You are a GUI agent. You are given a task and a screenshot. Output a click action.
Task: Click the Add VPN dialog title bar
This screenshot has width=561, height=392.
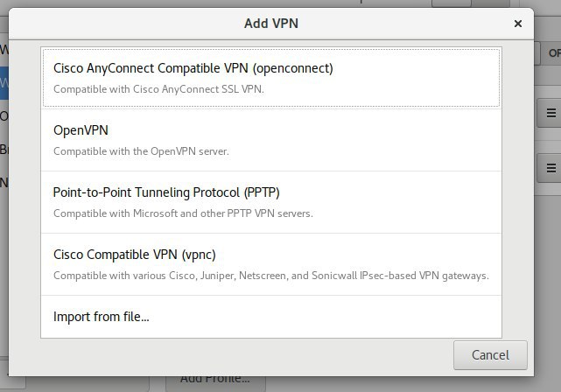(270, 24)
